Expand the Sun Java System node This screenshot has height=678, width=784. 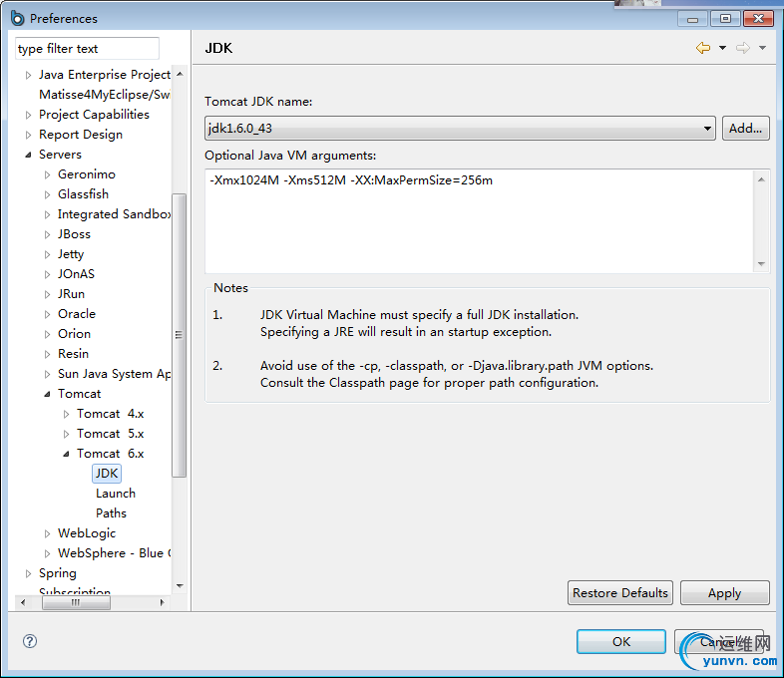pyautogui.click(x=48, y=374)
